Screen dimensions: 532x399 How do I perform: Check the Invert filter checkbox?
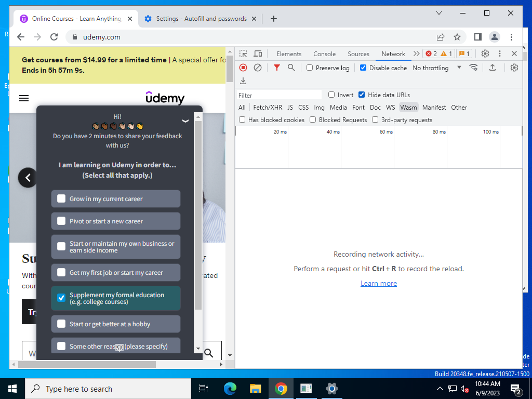pyautogui.click(x=331, y=95)
